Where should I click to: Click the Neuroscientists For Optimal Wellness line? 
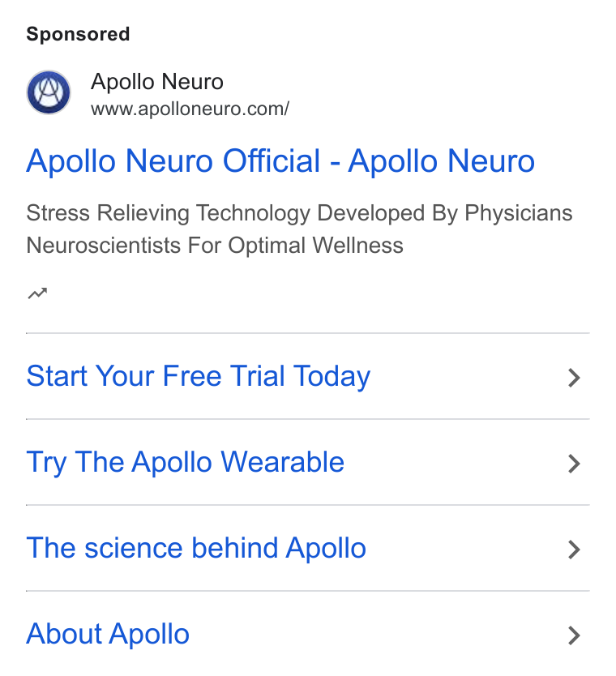(215, 246)
